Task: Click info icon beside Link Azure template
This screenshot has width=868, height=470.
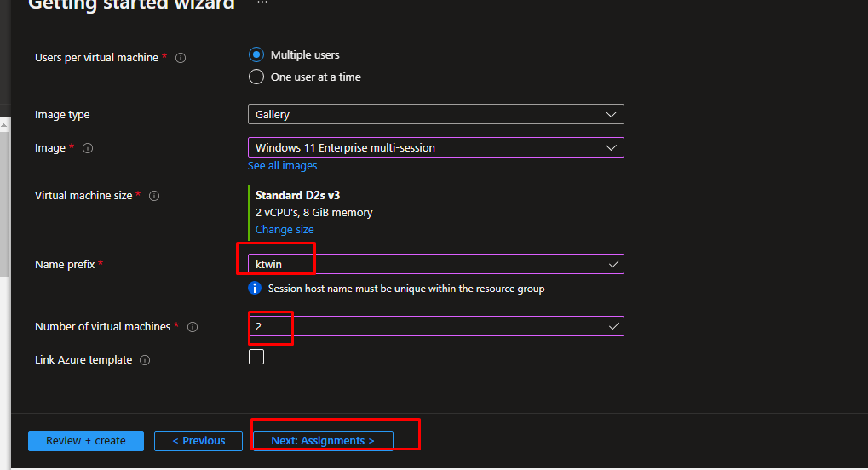Action: (x=145, y=360)
